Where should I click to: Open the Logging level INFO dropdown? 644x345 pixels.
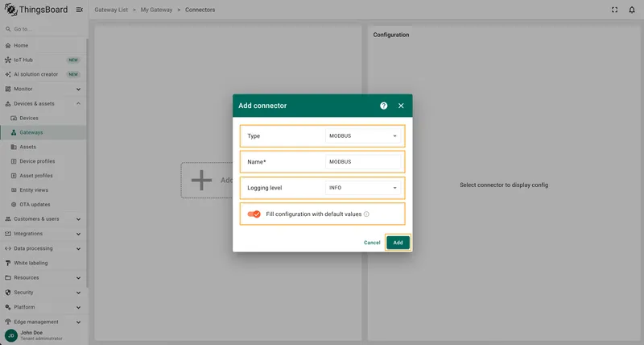point(363,188)
